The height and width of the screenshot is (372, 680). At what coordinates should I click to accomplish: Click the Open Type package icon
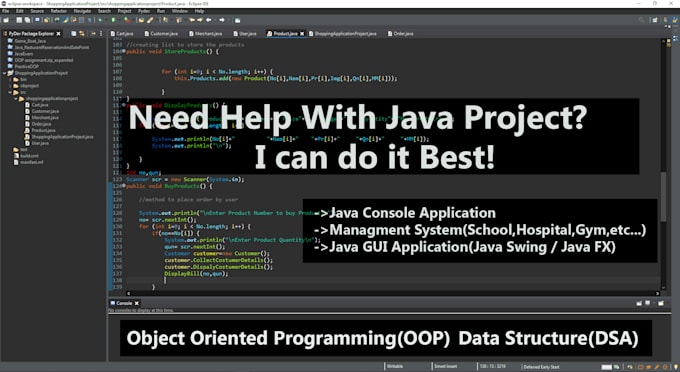click(x=141, y=20)
